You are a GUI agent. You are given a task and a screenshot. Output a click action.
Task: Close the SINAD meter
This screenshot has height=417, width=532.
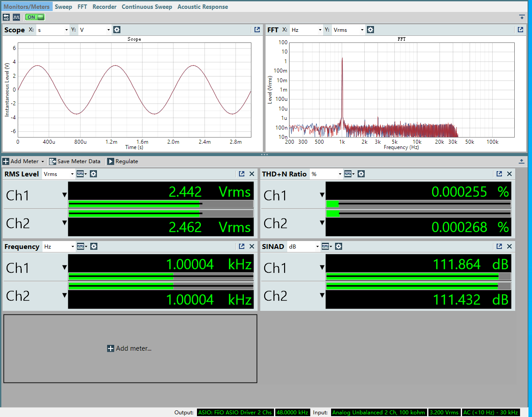click(x=509, y=246)
